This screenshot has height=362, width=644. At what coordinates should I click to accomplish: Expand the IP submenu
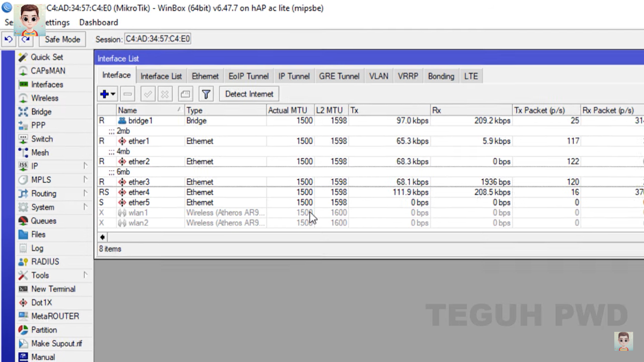coord(85,166)
